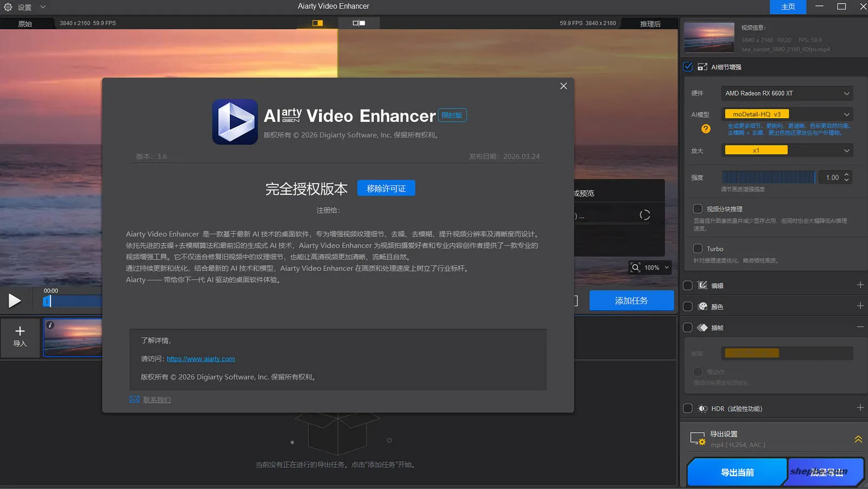Switch to the 原始 preview tab
868x489 pixels.
coord(24,23)
